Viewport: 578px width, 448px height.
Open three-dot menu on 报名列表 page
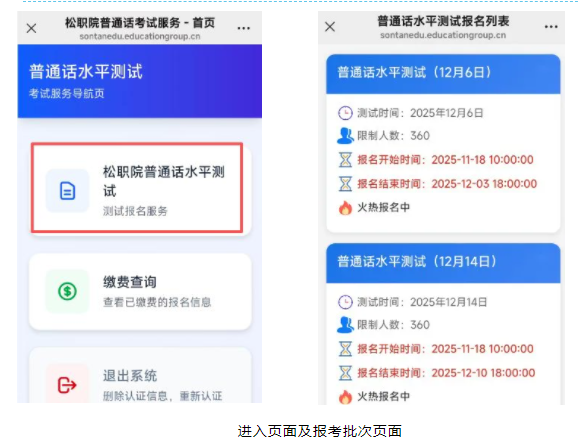click(x=551, y=27)
